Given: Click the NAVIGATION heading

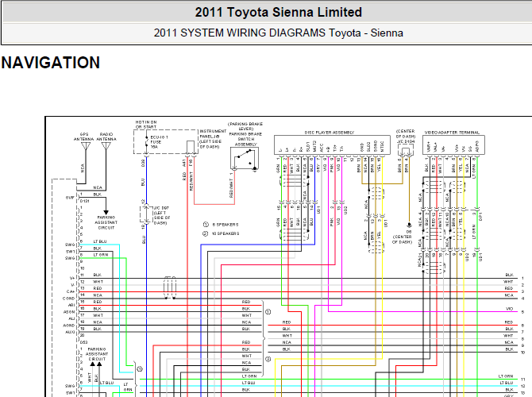Looking at the screenshot, I should pos(51,63).
